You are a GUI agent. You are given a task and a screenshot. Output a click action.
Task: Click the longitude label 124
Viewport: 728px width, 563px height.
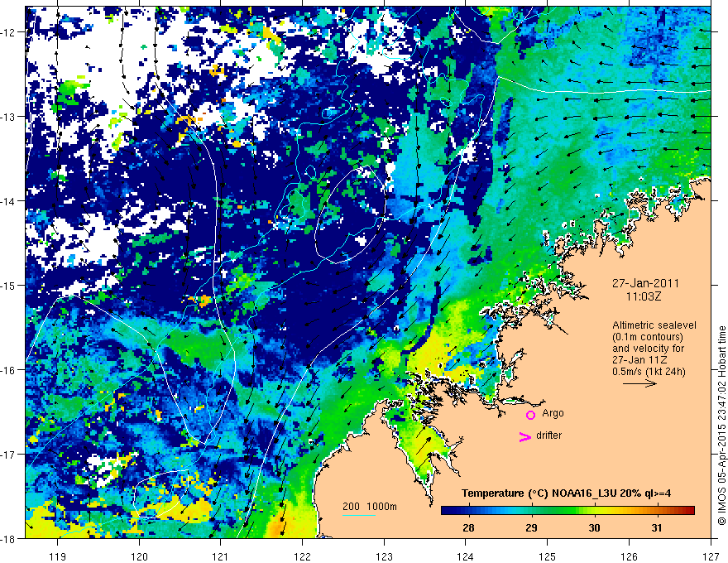tap(466, 556)
